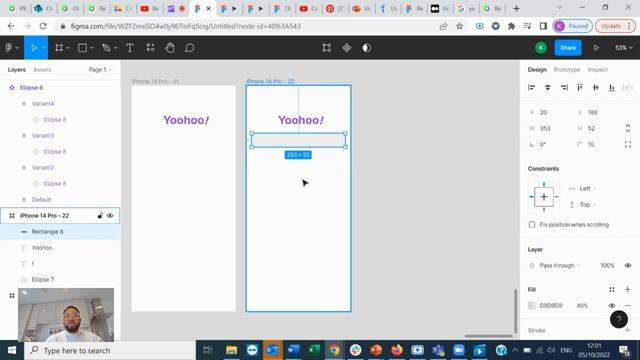Select the Pen tool
Viewport: 640px width, 360px height.
tap(106, 48)
